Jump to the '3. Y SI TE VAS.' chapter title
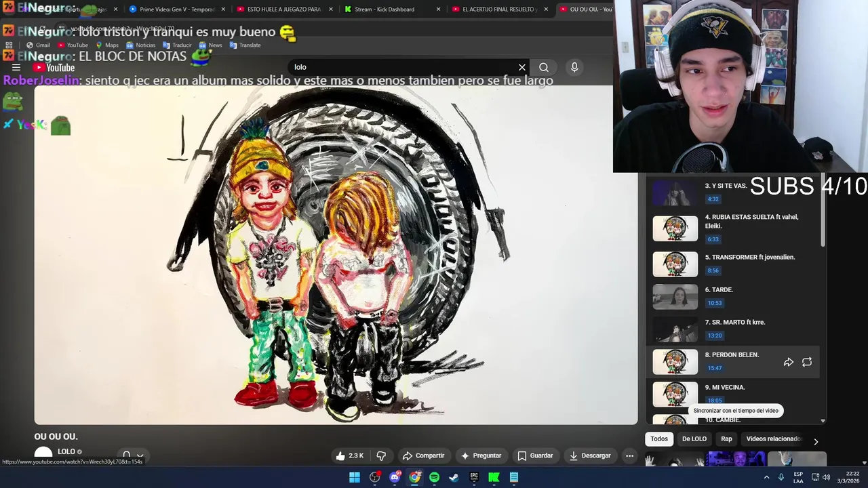The width and height of the screenshot is (868, 488). 726,186
